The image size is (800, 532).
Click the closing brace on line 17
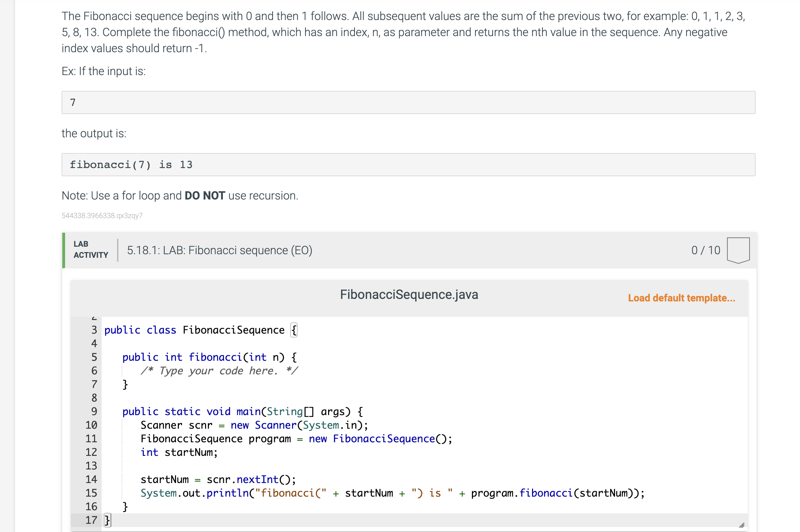click(x=107, y=520)
